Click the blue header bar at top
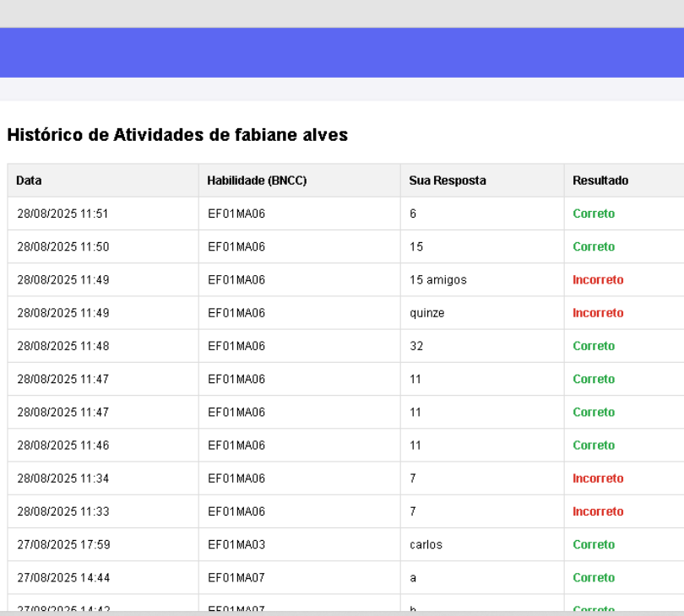This screenshot has width=684, height=616. click(x=342, y=52)
